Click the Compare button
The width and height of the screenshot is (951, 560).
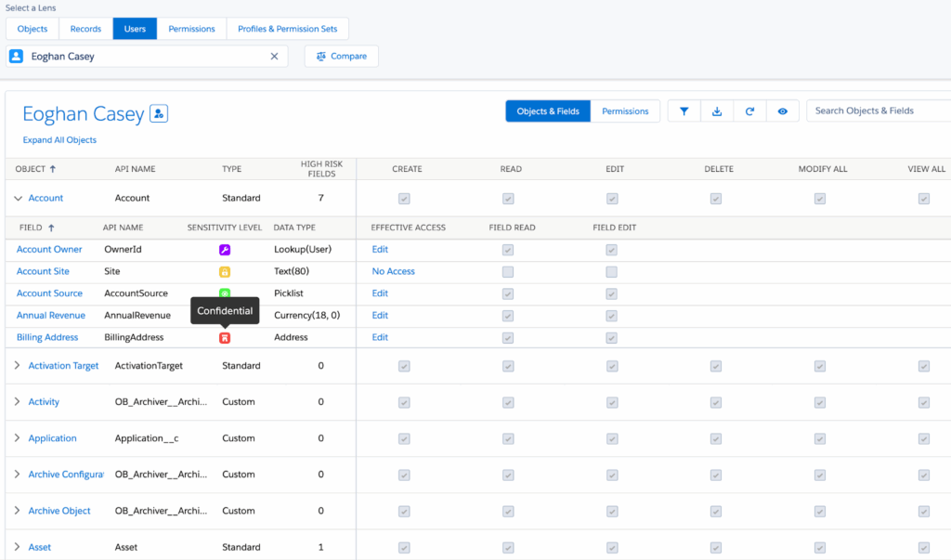[x=342, y=56]
